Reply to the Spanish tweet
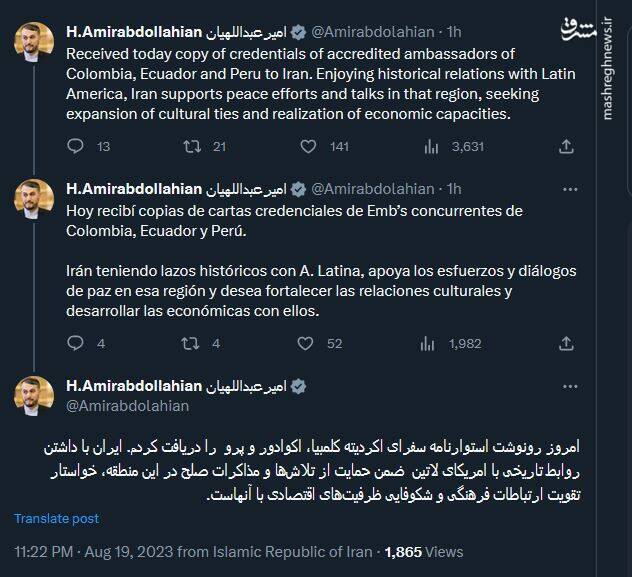The width and height of the screenshot is (632, 577). tap(75, 343)
